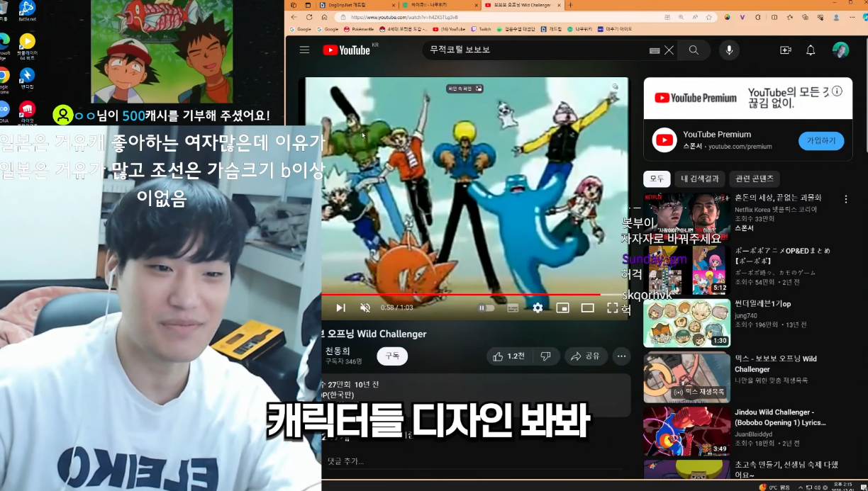Subscribe to the 천동희 channel
This screenshot has height=491, width=868.
click(x=392, y=356)
